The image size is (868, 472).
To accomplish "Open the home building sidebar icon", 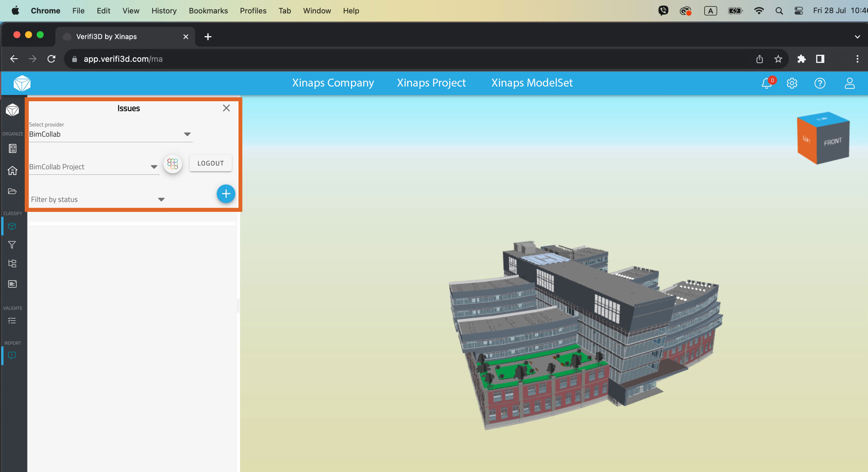I will pos(12,171).
